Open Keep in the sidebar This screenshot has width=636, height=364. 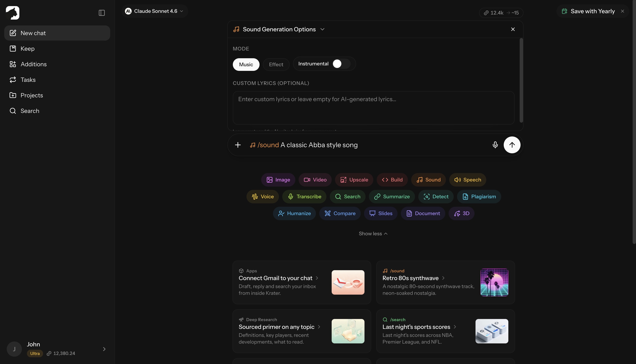57,49
